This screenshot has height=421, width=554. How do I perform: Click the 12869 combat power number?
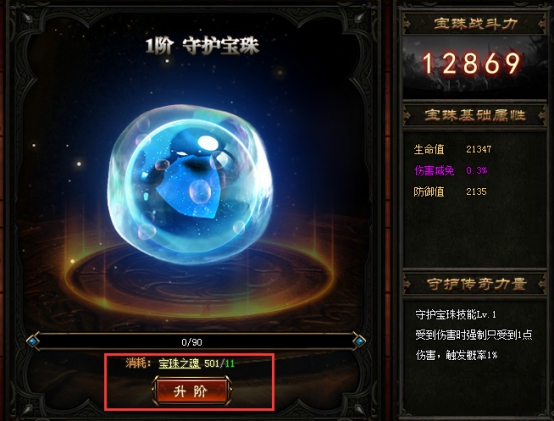(471, 64)
